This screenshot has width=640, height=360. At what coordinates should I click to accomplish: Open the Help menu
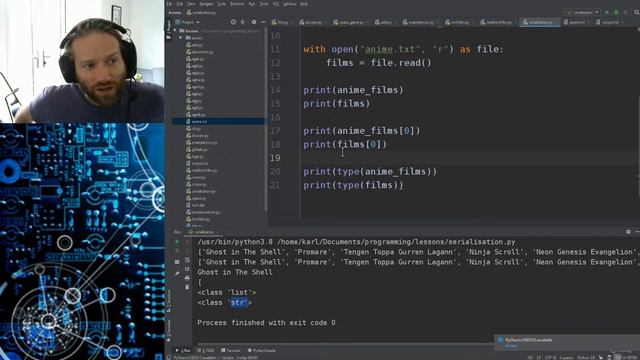point(304,4)
